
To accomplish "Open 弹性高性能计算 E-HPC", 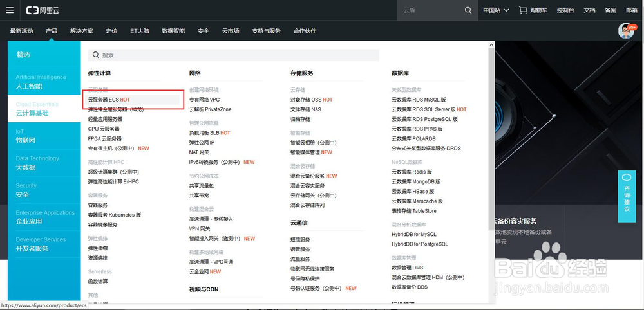I will pyautogui.click(x=113, y=181).
